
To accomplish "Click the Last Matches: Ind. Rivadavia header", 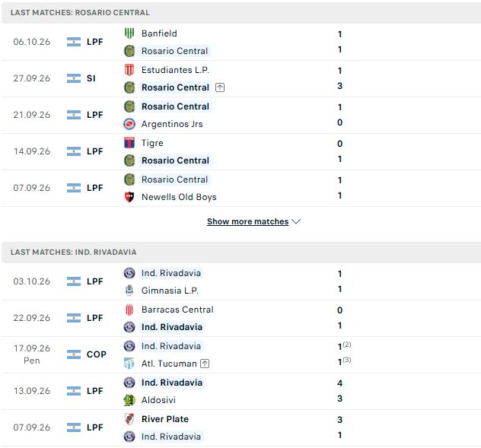I will [x=241, y=252].
